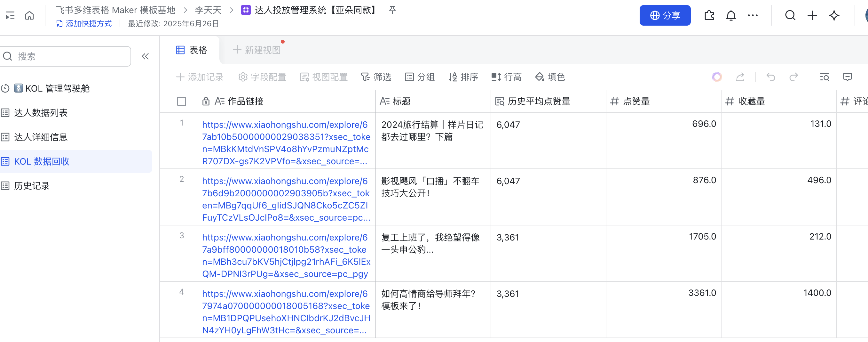Screen dimensions: 868x342
Task: Tick the select-all checkbox in header
Action: pos(182,101)
